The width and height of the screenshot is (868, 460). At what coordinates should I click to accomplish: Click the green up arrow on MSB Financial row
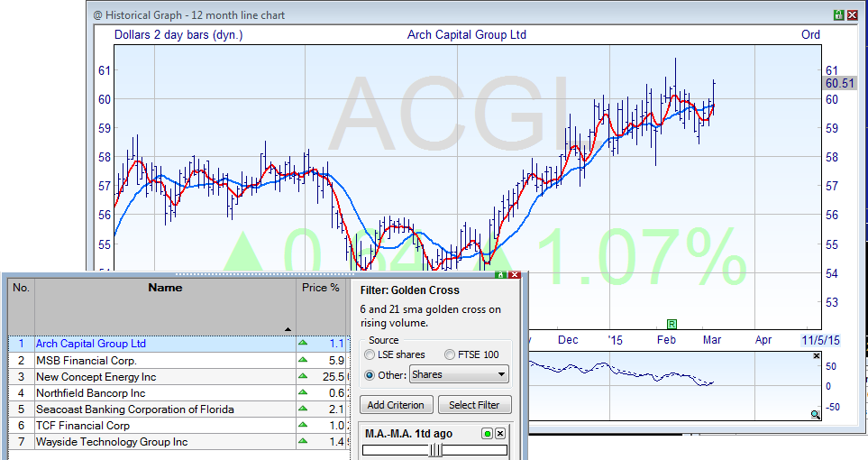303,360
